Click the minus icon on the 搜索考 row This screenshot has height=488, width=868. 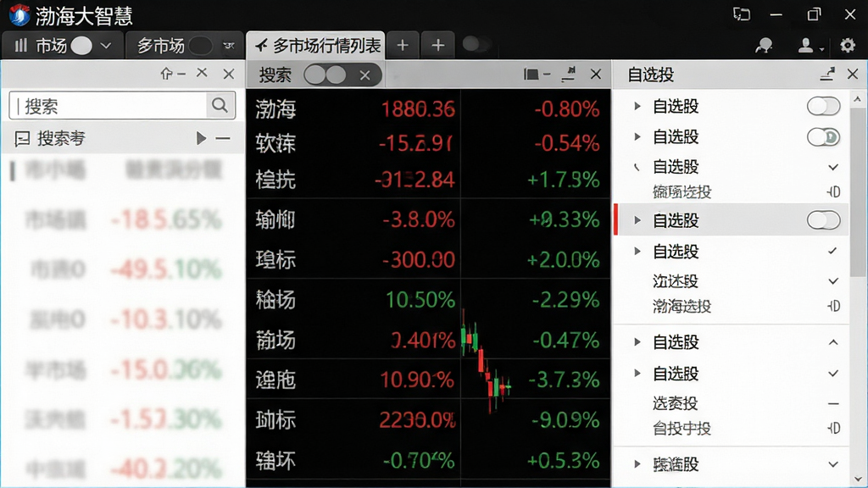[223, 138]
